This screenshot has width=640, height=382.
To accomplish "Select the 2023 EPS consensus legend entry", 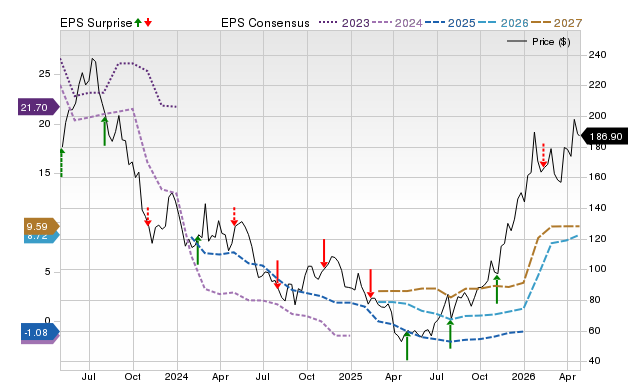I will point(344,23).
